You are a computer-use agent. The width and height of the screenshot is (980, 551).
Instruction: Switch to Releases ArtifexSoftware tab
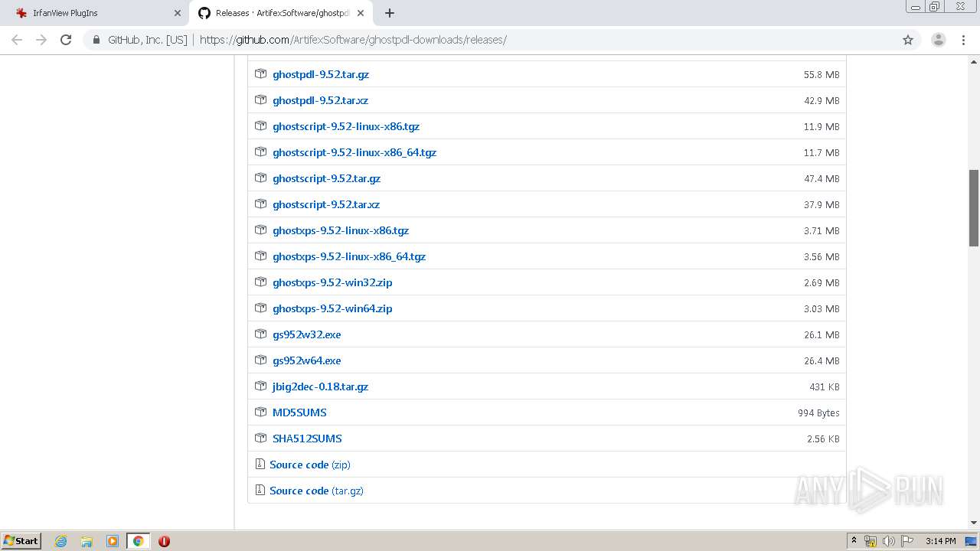coord(279,13)
